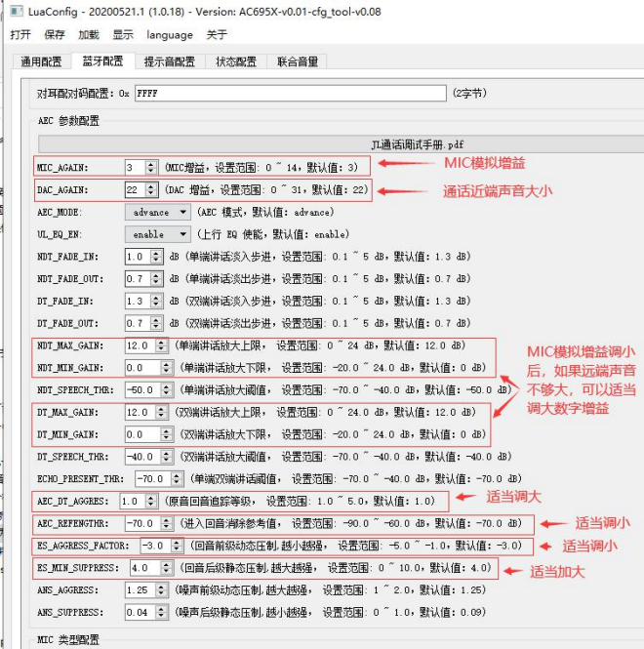The width and height of the screenshot is (644, 649).
Task: Raise ANS_AGGRESS value with up spinner
Action: point(161,587)
